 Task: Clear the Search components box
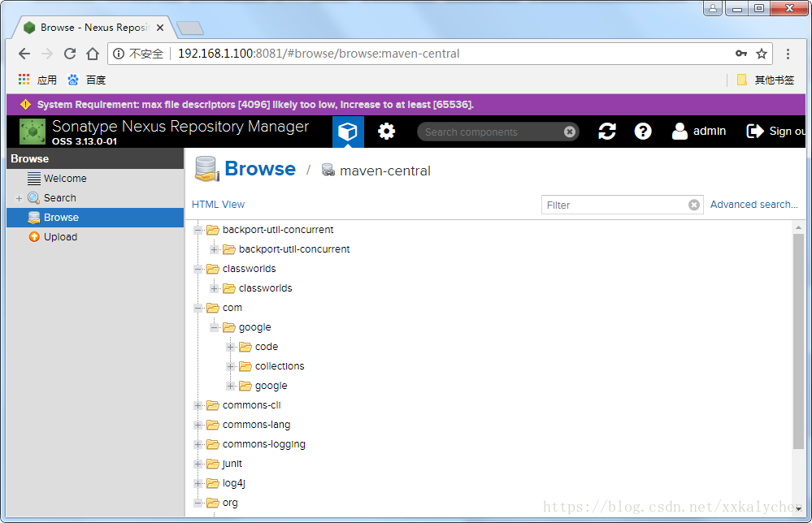pyautogui.click(x=570, y=132)
